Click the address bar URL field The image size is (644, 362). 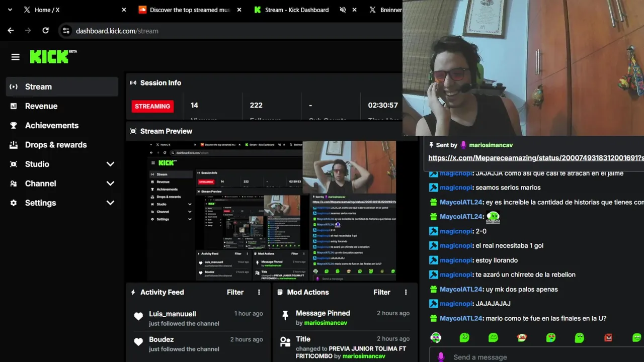231,31
